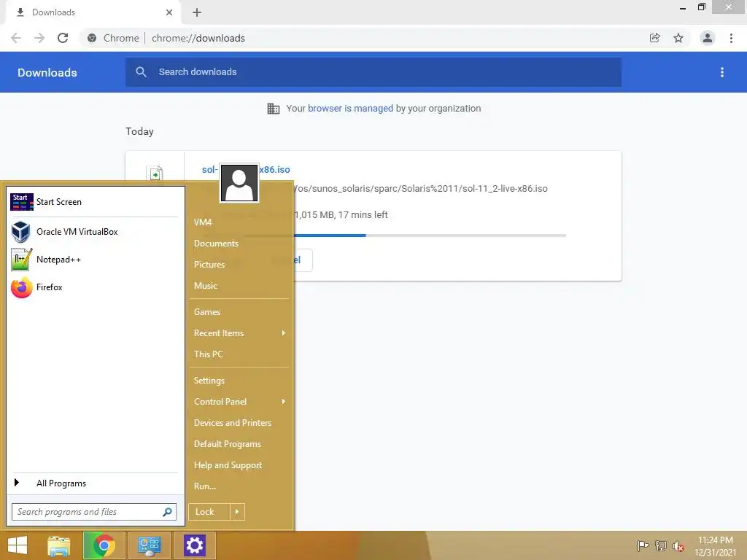
Task: Click the Chrome back arrow
Action: pos(16,38)
